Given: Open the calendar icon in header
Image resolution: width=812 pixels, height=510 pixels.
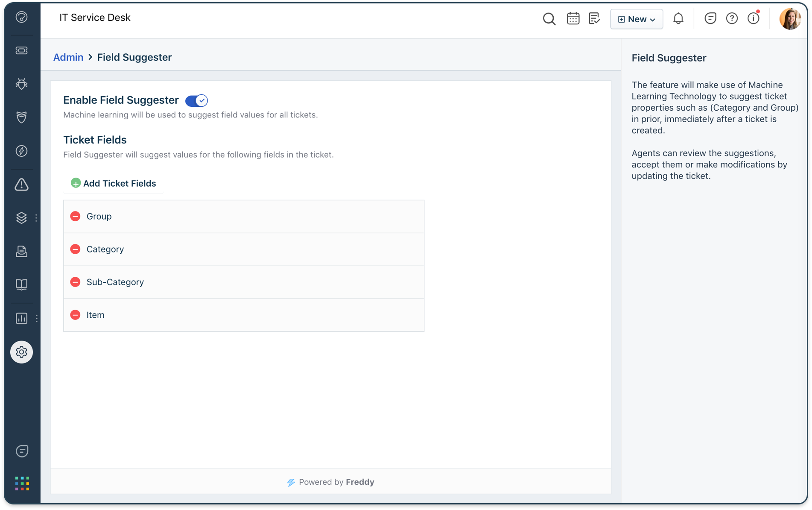Looking at the screenshot, I should (x=573, y=19).
